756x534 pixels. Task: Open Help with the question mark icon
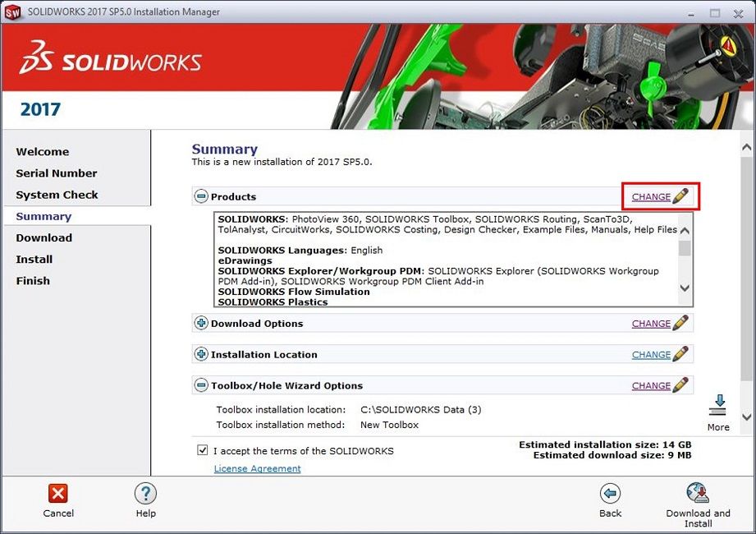pos(145,493)
